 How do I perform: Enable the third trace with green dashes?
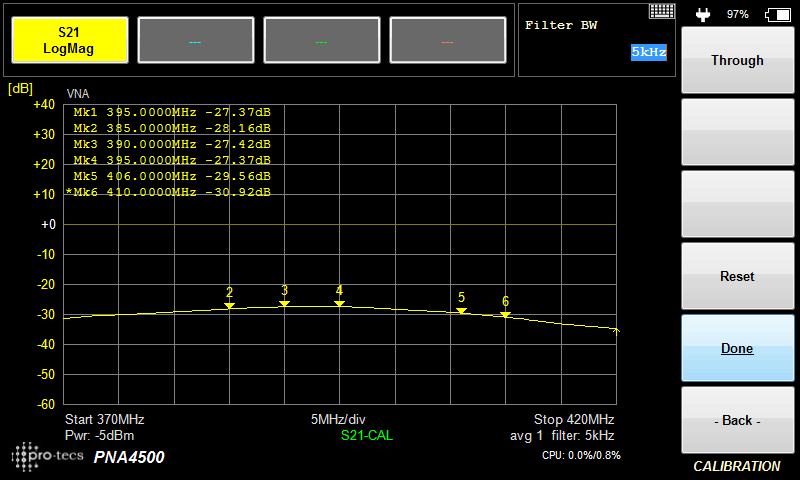pos(321,41)
